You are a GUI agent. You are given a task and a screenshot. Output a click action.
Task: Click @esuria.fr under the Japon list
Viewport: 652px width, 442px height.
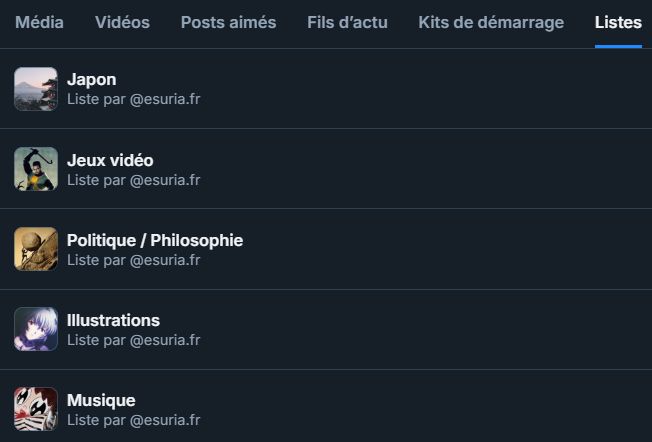pyautogui.click(x=165, y=99)
